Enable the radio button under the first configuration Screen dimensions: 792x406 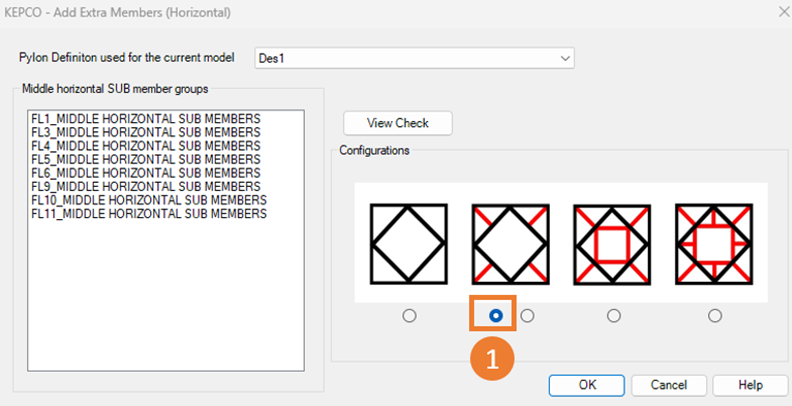pyautogui.click(x=408, y=316)
